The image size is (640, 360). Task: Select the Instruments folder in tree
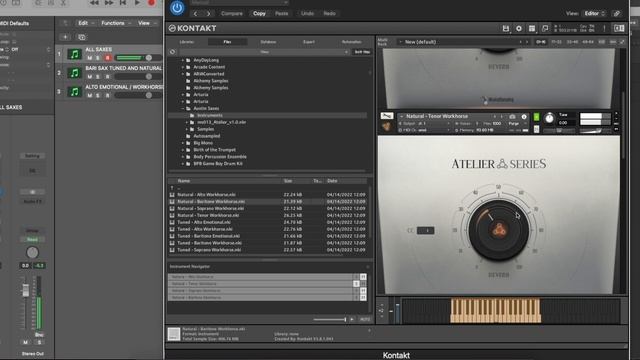(x=210, y=115)
